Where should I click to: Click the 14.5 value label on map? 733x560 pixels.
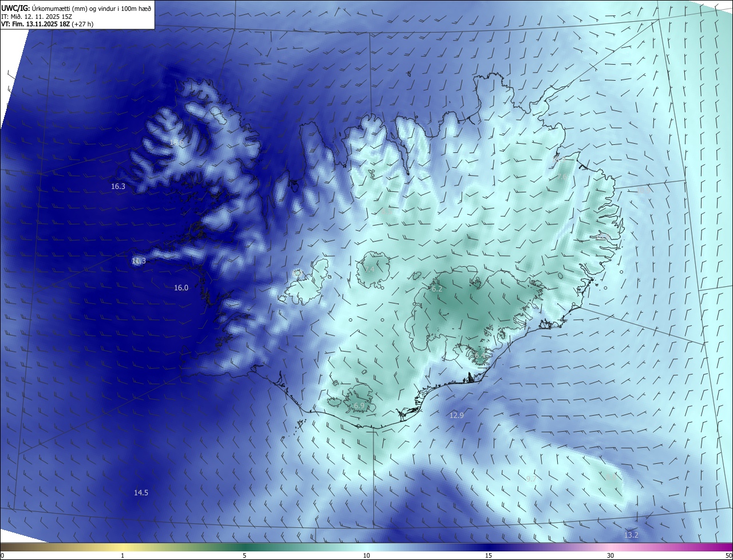coord(141,493)
